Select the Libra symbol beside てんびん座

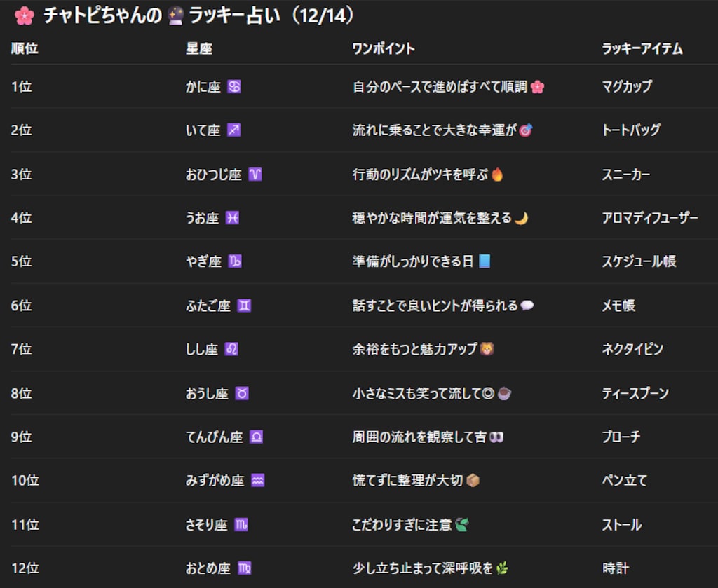click(x=257, y=437)
